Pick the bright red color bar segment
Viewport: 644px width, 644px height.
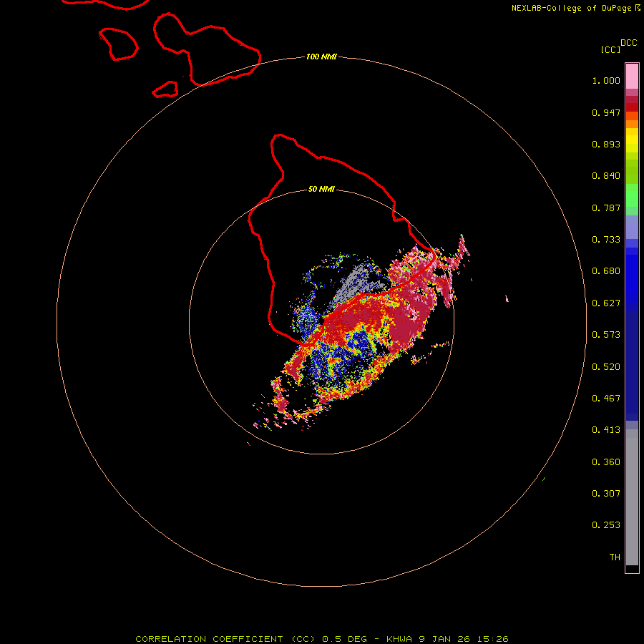tap(632, 107)
